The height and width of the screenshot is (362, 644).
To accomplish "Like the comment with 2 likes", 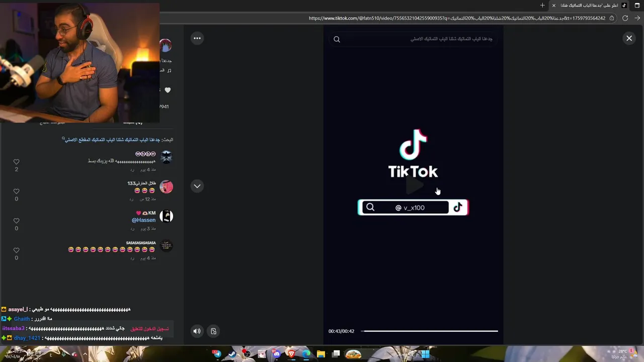I will click(x=16, y=162).
